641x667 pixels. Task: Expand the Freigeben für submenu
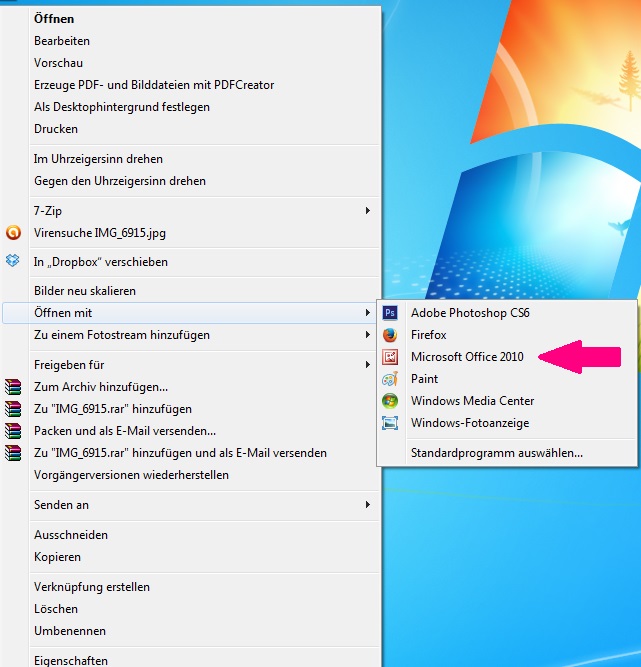[x=367, y=365]
